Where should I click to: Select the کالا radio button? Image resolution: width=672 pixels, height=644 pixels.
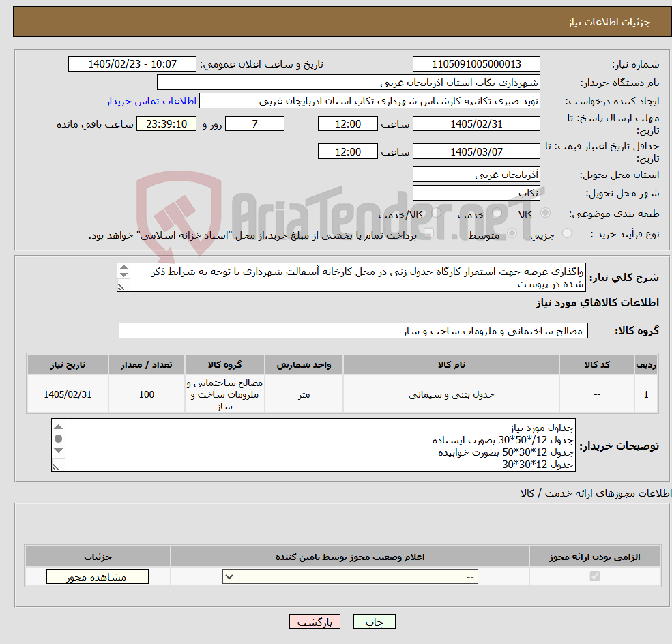545,213
